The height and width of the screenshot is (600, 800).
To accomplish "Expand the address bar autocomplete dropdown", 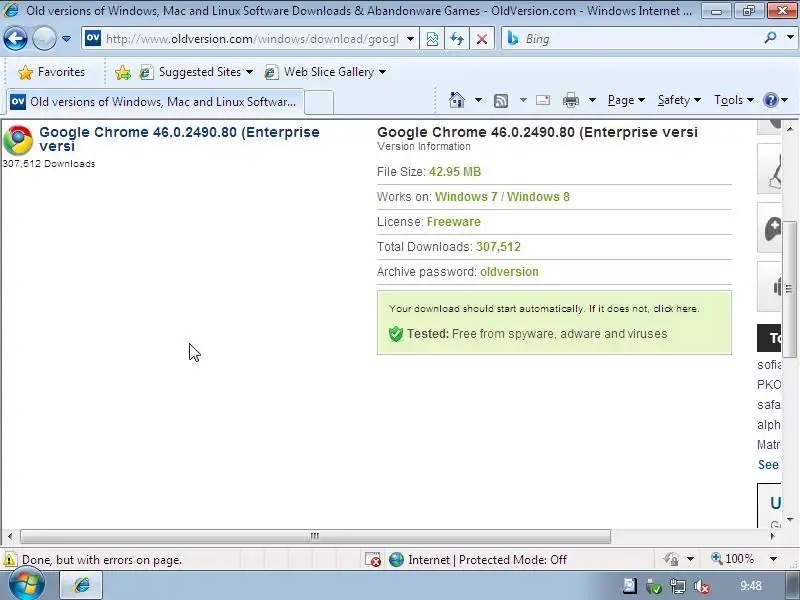I will 410,39.
